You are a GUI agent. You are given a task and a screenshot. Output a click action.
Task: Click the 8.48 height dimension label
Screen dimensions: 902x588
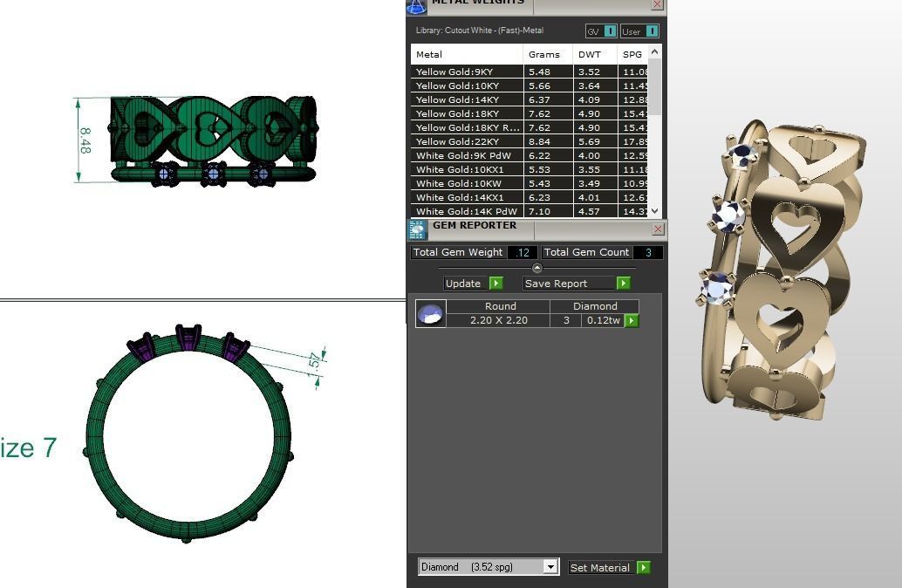point(85,141)
